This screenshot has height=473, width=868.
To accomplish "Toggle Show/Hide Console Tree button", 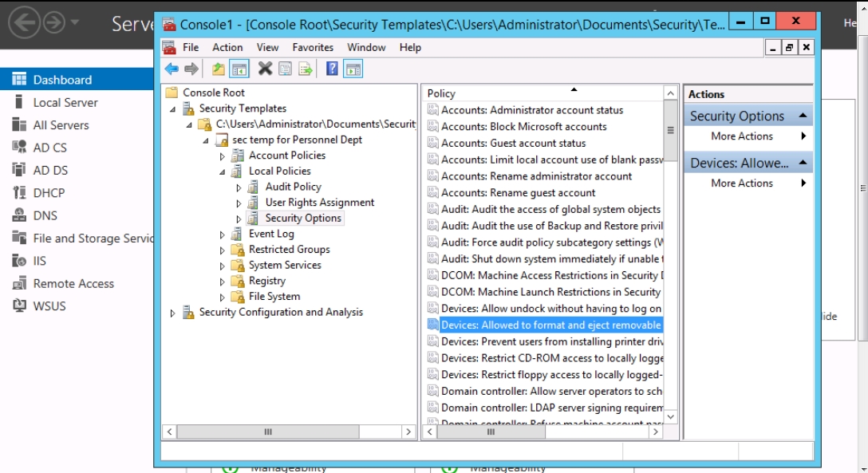I will pos(239,69).
